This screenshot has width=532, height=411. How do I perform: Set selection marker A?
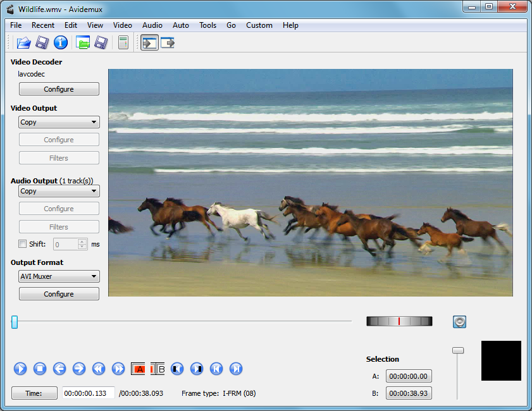click(x=138, y=369)
